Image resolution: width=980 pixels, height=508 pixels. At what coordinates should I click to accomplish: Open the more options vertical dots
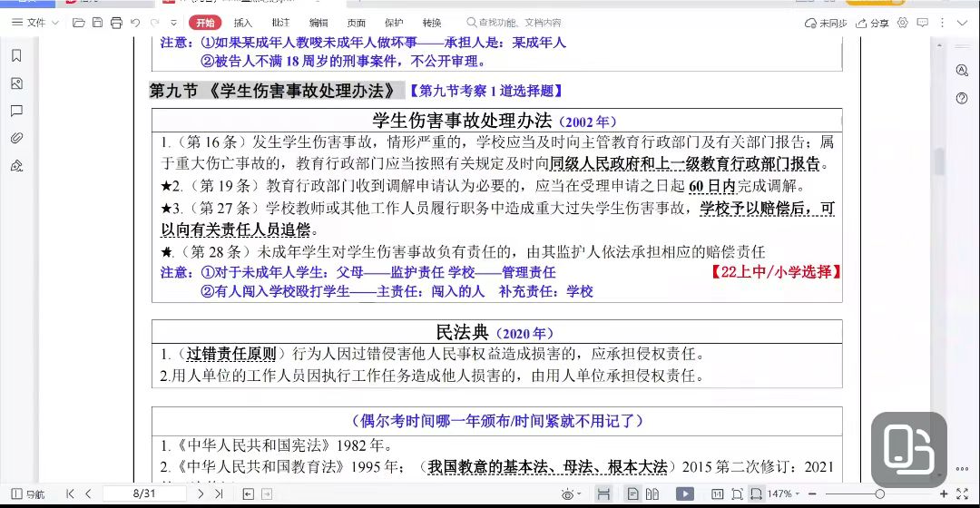pyautogui.click(x=943, y=23)
